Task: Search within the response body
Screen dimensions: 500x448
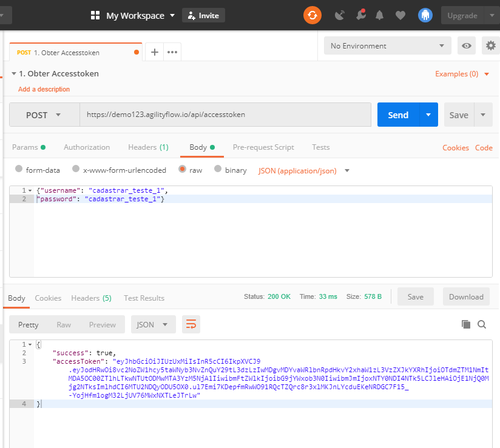Action: [x=482, y=324]
